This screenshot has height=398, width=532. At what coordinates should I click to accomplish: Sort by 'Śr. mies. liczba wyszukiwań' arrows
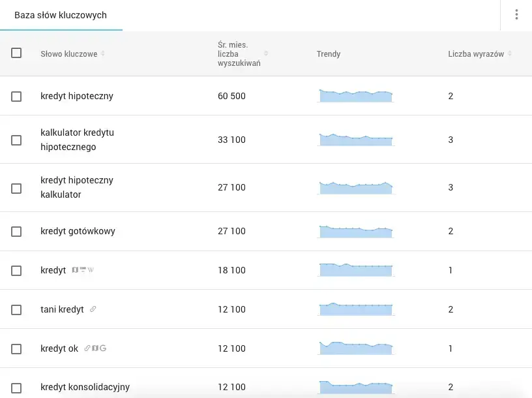pos(266,54)
